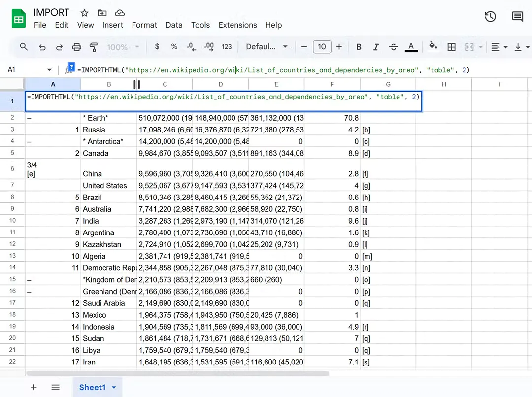Open the Data menu
This screenshot has height=397, width=532.
174,25
